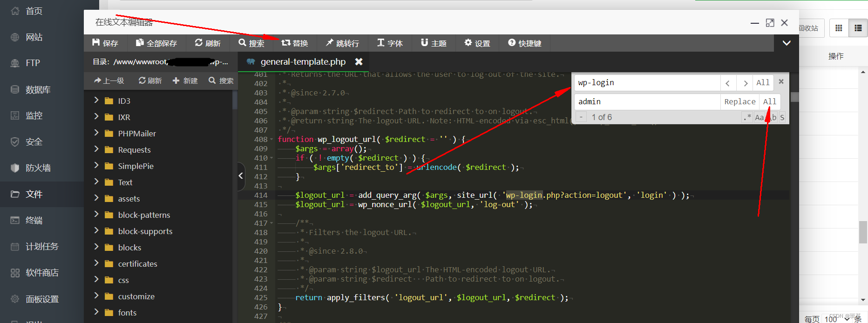Open the 字体 (Font) settings
Image resolution: width=868 pixels, height=323 pixels.
click(390, 43)
